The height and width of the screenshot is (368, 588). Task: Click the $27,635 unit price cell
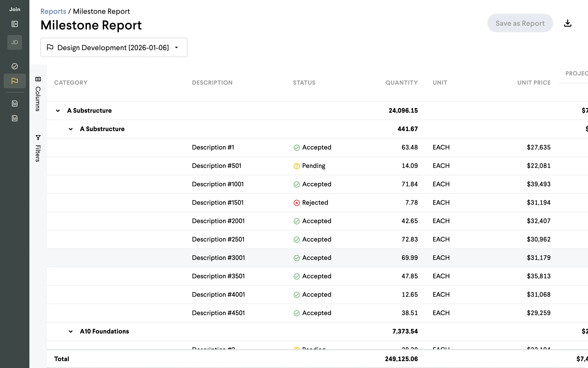pyautogui.click(x=539, y=147)
